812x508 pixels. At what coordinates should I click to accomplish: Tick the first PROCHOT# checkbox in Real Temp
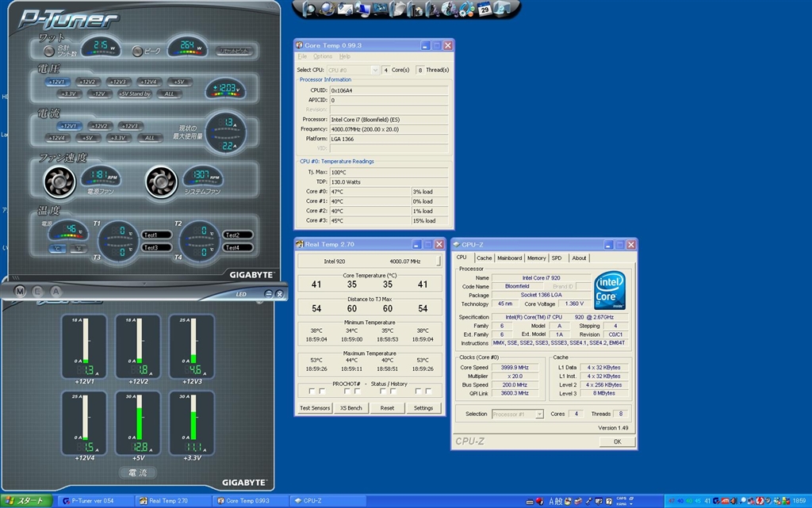(312, 391)
